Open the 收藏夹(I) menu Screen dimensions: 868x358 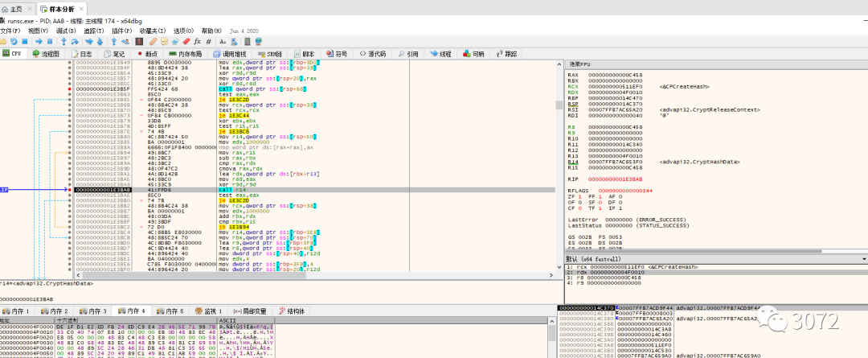pyautogui.click(x=153, y=31)
